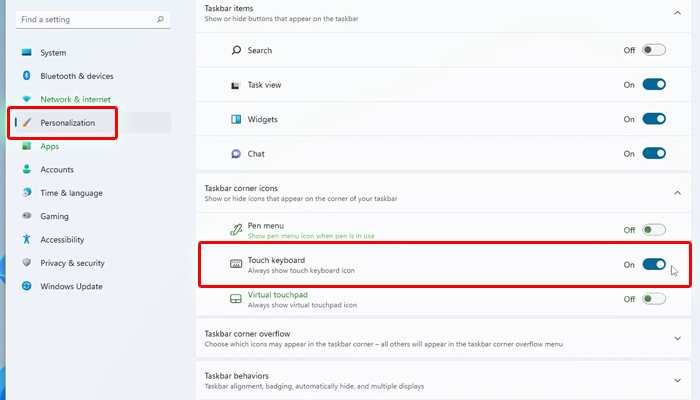
Task: Click the Accessibility figure icon
Action: click(26, 239)
